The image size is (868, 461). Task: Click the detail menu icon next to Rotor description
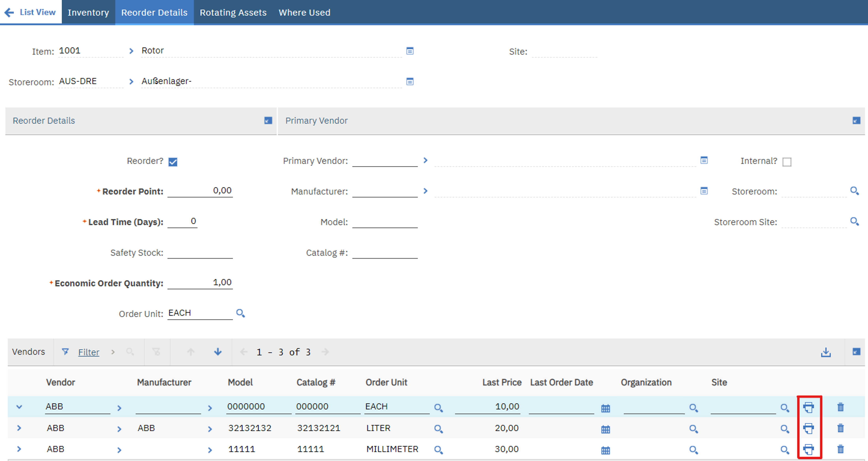[x=410, y=51]
